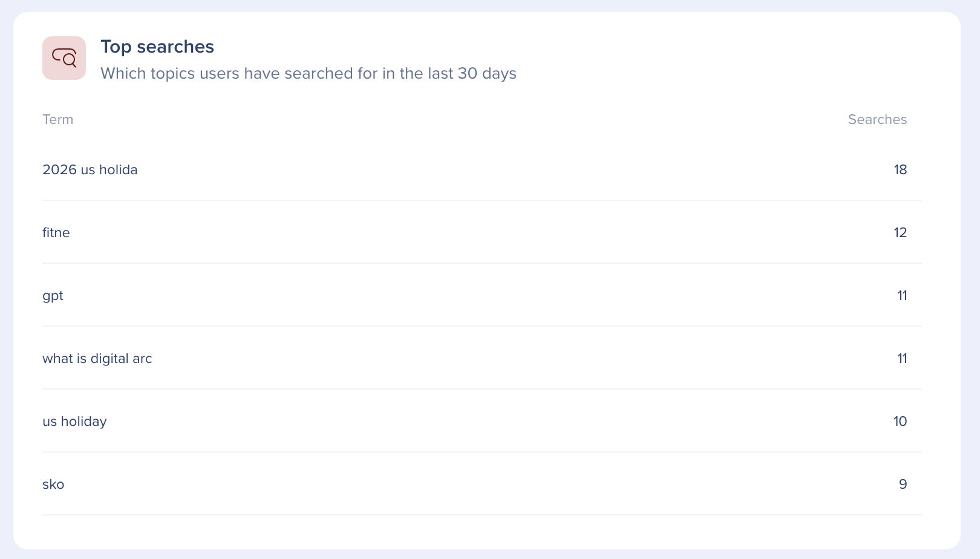The width and height of the screenshot is (980, 559).
Task: Click the Top searches magnifier icon
Action: [64, 58]
